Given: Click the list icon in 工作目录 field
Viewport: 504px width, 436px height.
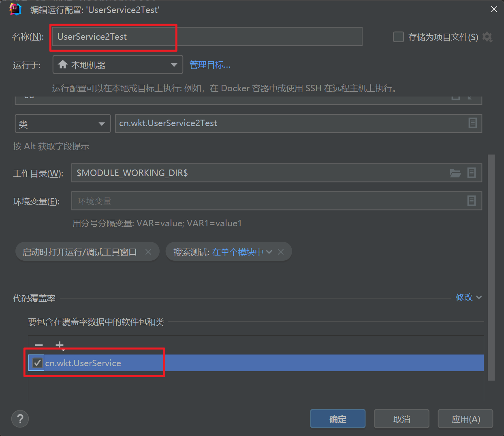Looking at the screenshot, I should (472, 173).
